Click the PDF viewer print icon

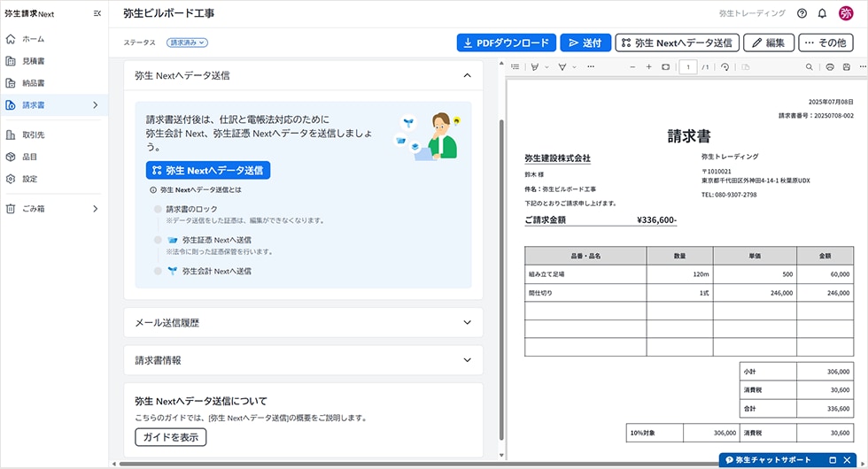coord(830,67)
